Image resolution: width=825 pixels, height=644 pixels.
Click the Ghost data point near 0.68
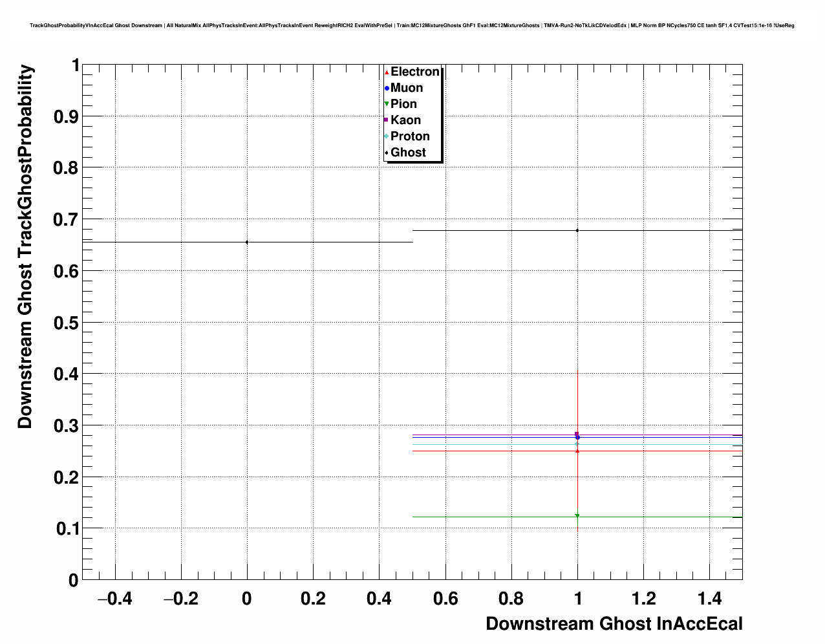coord(577,230)
